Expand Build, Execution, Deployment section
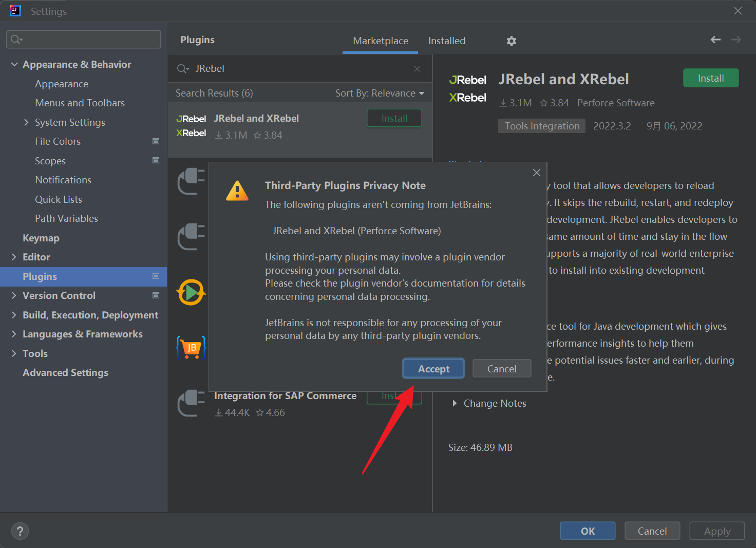The width and height of the screenshot is (756, 548). (x=14, y=315)
